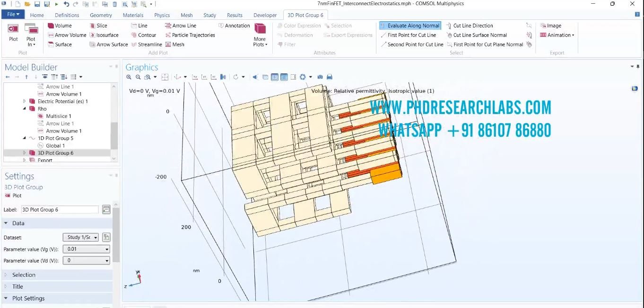Switch to the Physics tab
644x308 pixels.
click(x=162, y=15)
